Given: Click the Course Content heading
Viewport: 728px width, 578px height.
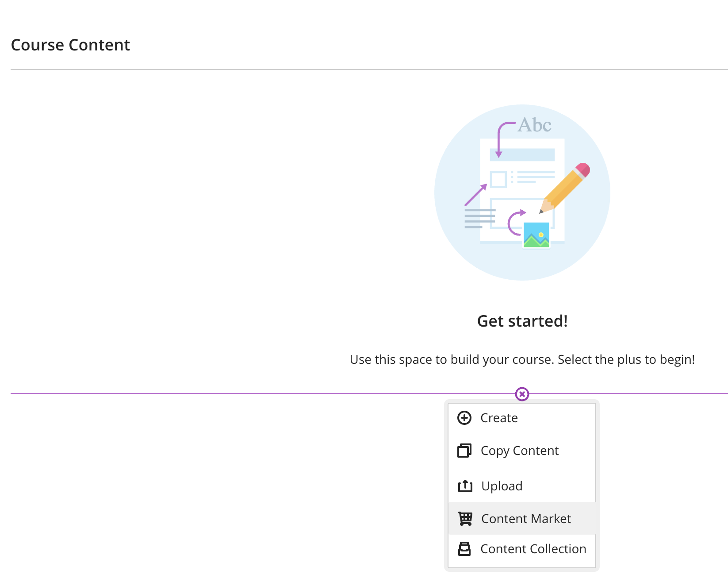Looking at the screenshot, I should [x=70, y=45].
